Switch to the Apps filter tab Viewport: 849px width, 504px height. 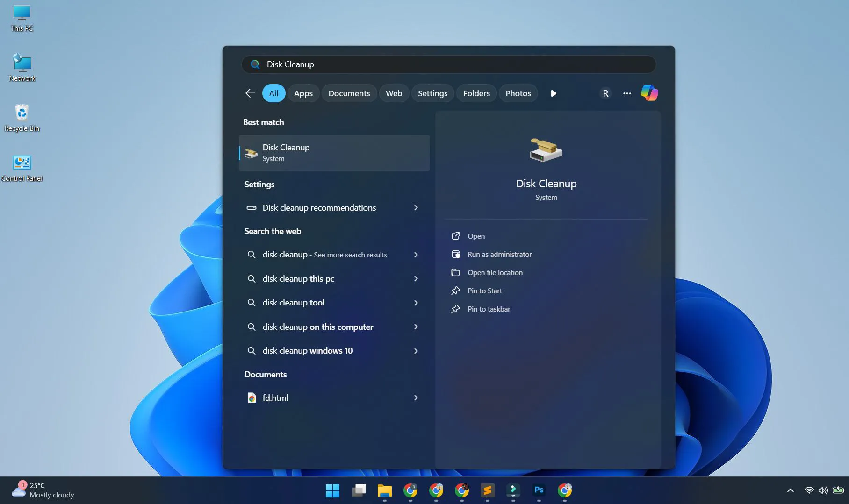pos(303,93)
